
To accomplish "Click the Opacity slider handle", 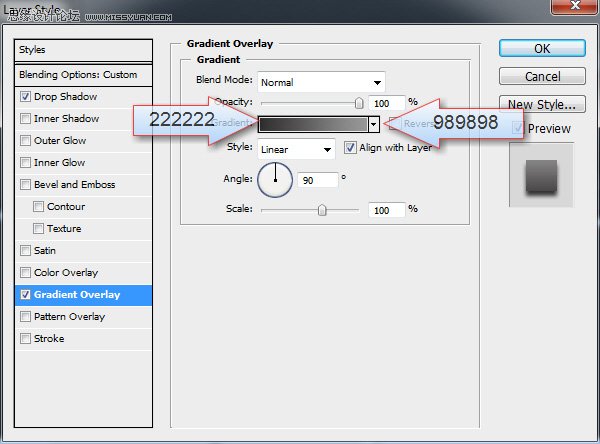I will 359,103.
